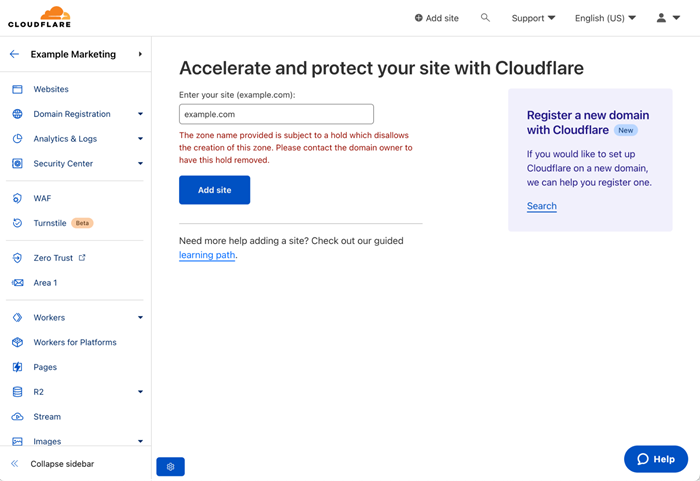Click the Cloudflare logo
Image resolution: width=700 pixels, height=481 pixels.
pyautogui.click(x=39, y=17)
